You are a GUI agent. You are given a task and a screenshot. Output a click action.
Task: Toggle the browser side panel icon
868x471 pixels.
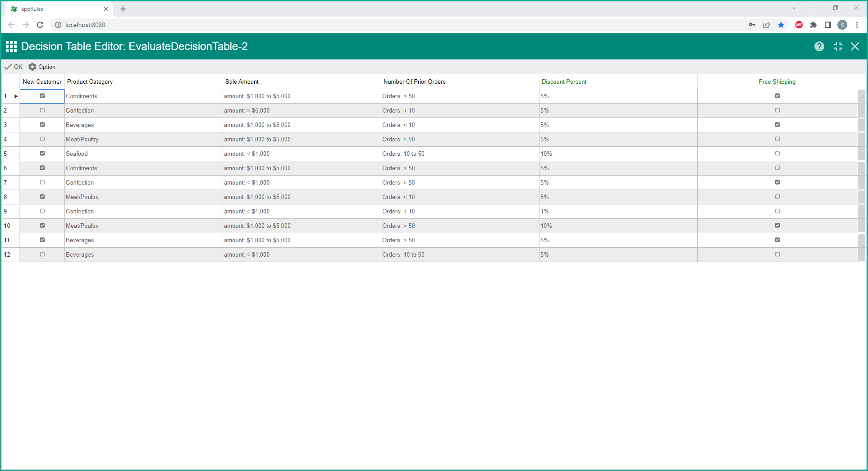point(828,25)
